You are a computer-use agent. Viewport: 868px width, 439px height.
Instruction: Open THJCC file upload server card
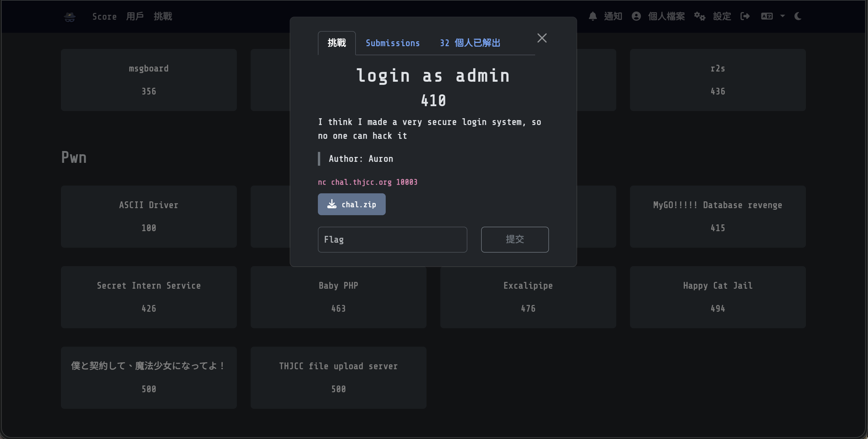point(338,378)
